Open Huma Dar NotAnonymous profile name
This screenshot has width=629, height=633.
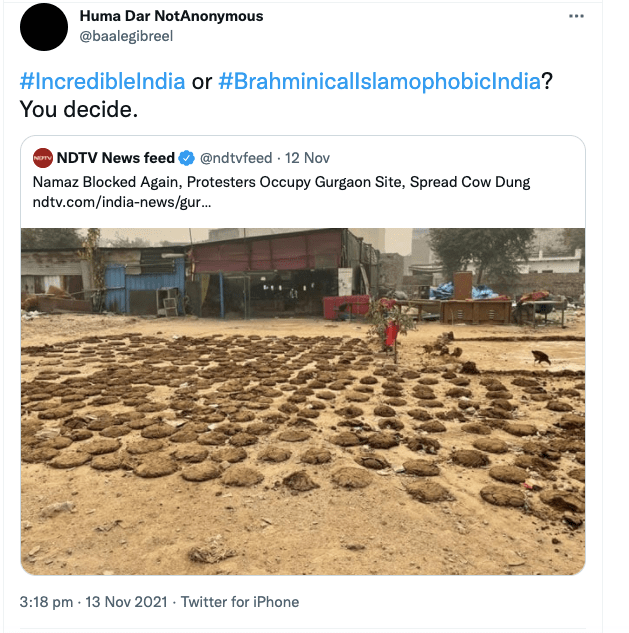(171, 16)
